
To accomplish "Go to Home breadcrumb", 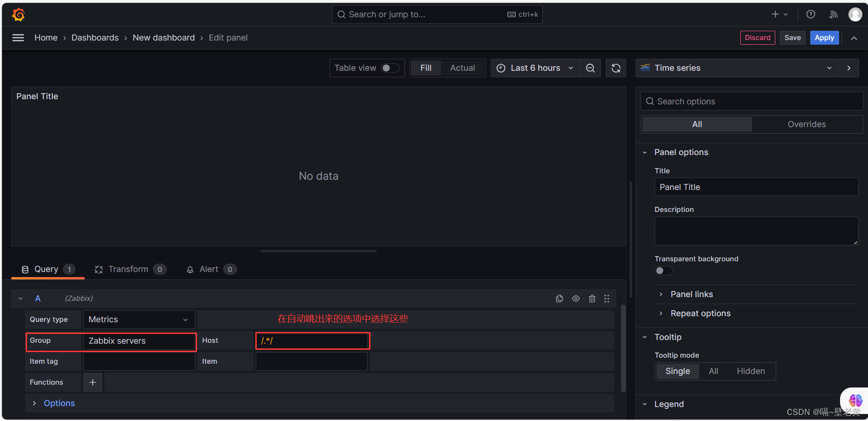I will pyautogui.click(x=46, y=38).
